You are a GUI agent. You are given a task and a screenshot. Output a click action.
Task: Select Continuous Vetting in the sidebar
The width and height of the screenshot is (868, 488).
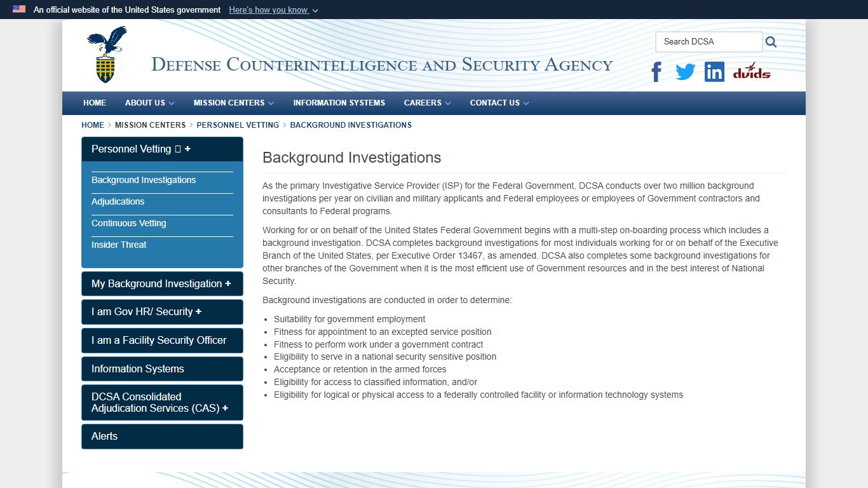point(128,224)
